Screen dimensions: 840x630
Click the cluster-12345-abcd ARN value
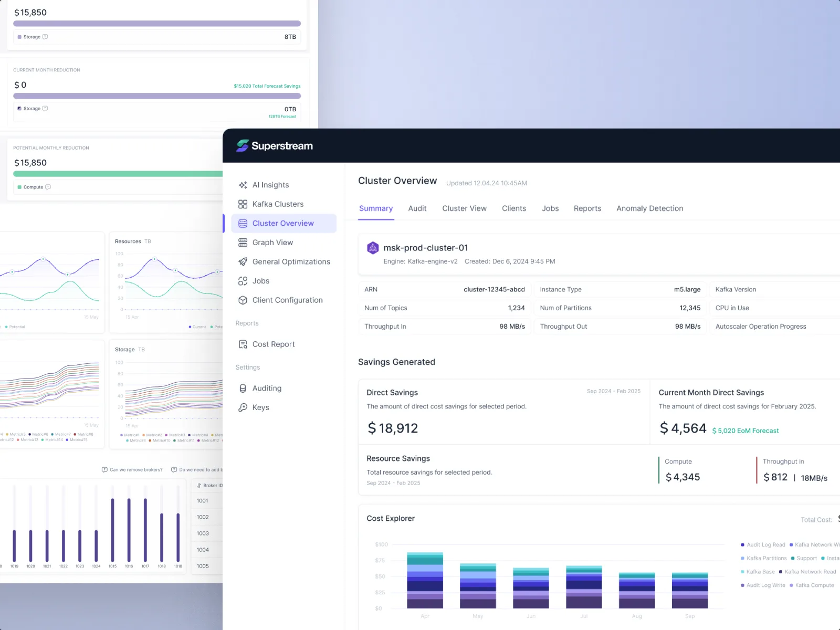(x=494, y=289)
